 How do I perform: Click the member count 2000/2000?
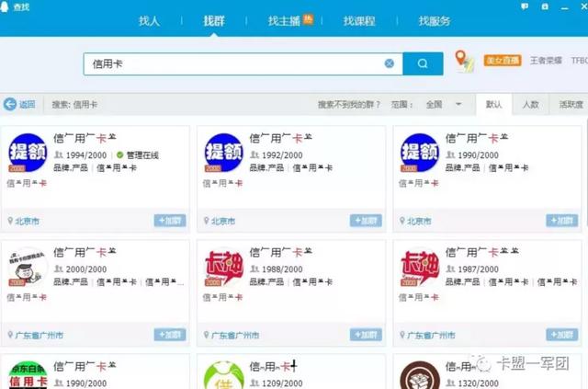tap(85, 269)
